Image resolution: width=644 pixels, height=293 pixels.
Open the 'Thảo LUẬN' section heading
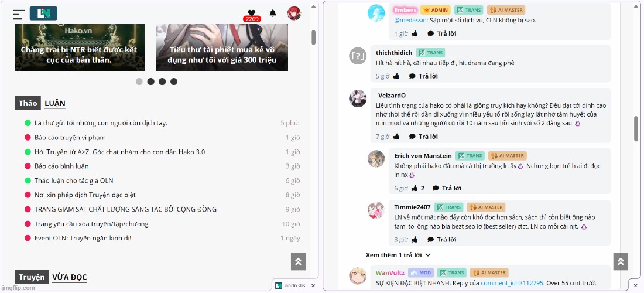40,103
